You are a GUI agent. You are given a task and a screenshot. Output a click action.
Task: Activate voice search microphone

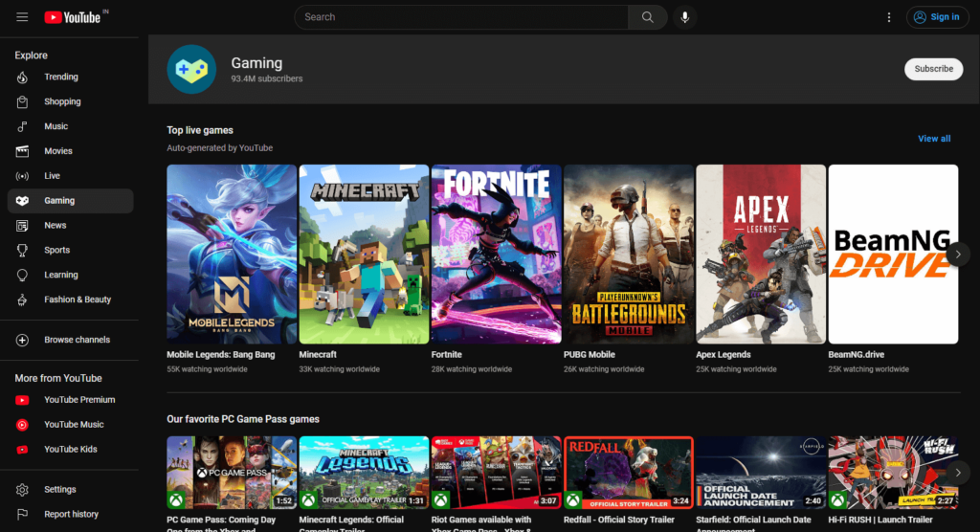click(x=684, y=17)
